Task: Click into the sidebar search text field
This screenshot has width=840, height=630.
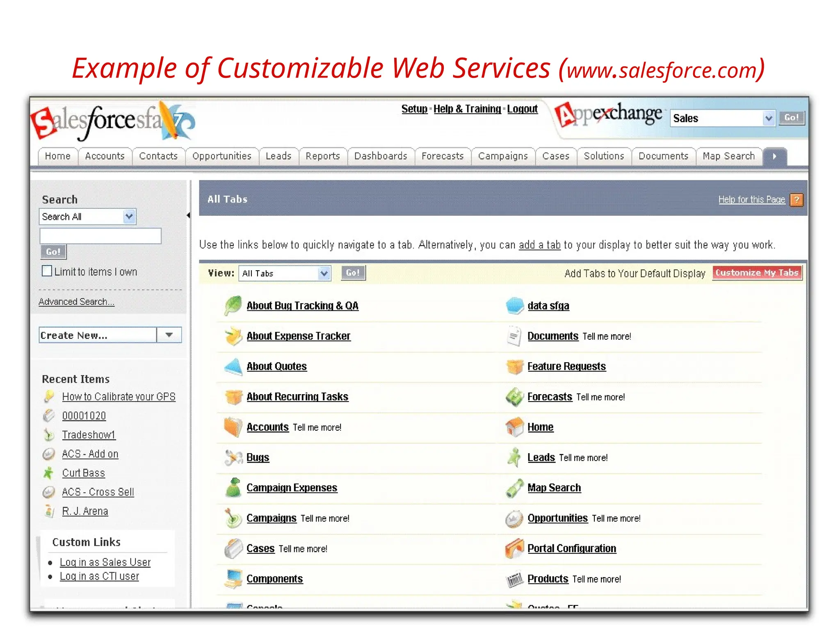Action: 100,236
